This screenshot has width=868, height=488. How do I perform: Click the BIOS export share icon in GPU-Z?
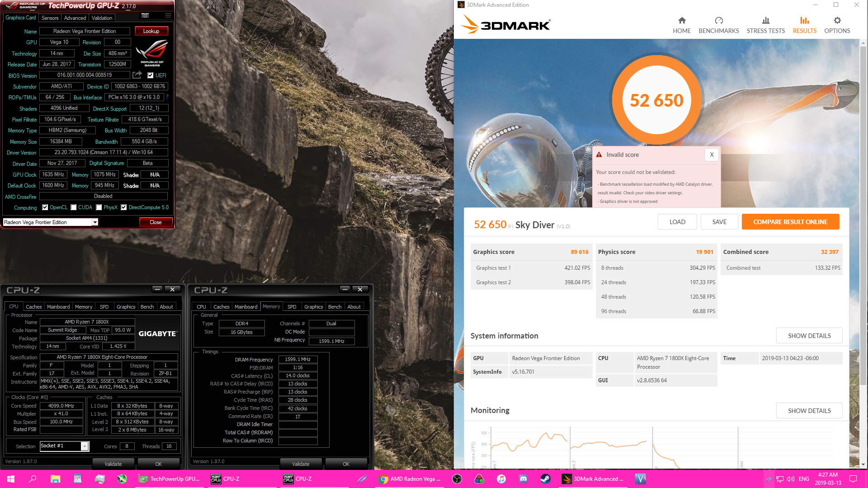pyautogui.click(x=137, y=75)
